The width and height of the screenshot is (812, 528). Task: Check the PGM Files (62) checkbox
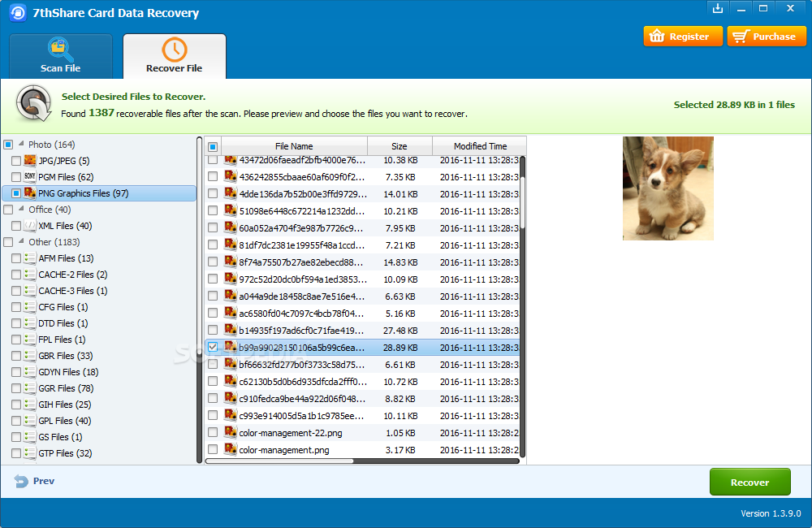click(x=16, y=177)
